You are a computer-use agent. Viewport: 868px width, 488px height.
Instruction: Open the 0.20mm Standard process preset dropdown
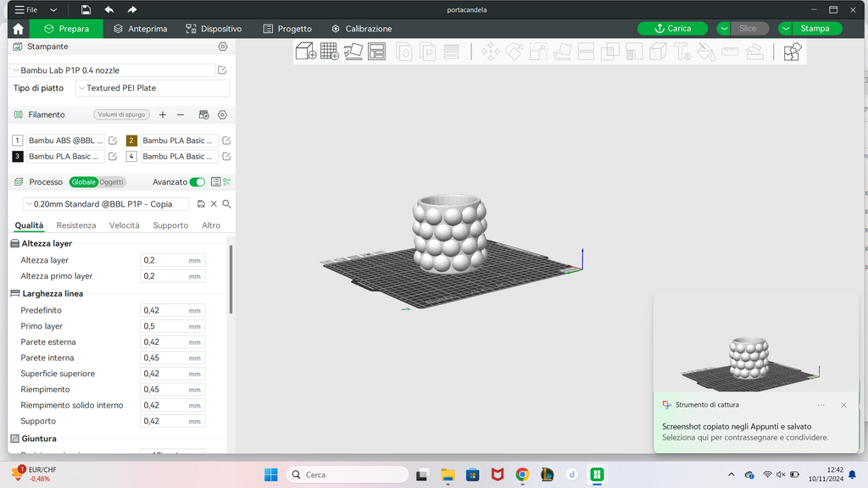pyautogui.click(x=106, y=204)
